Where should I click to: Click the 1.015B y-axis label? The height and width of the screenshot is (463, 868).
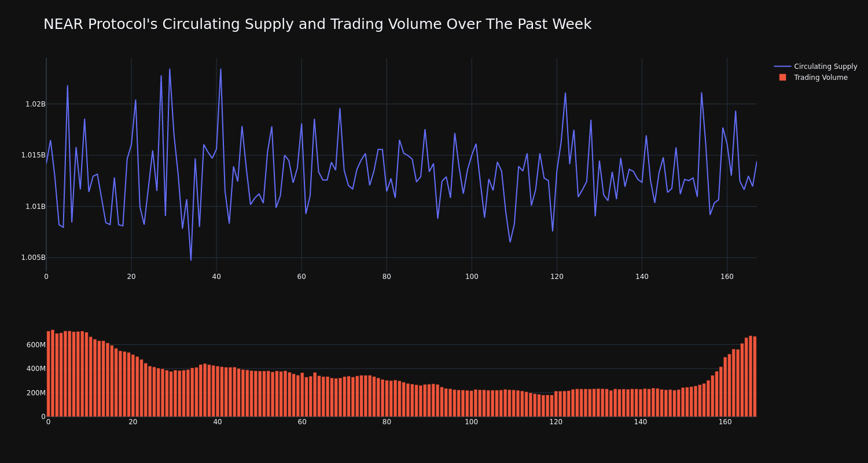(x=34, y=155)
